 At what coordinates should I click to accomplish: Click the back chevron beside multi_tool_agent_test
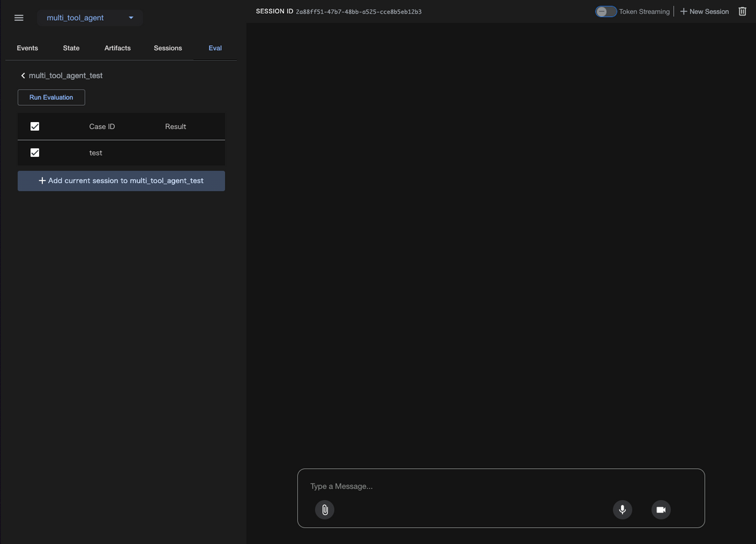pos(23,76)
